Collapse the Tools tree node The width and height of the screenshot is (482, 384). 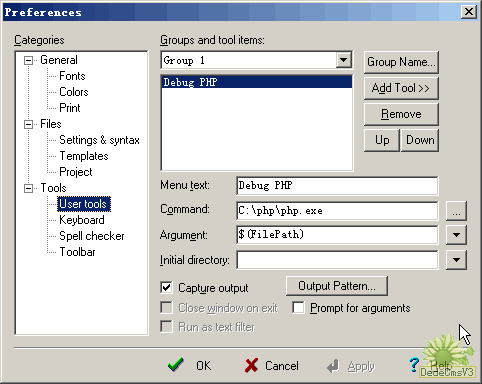click(x=29, y=188)
